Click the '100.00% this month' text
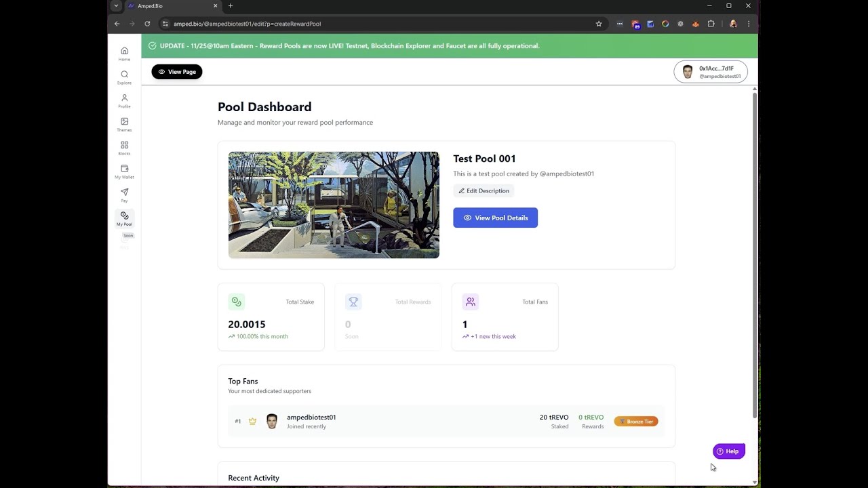 (x=262, y=336)
